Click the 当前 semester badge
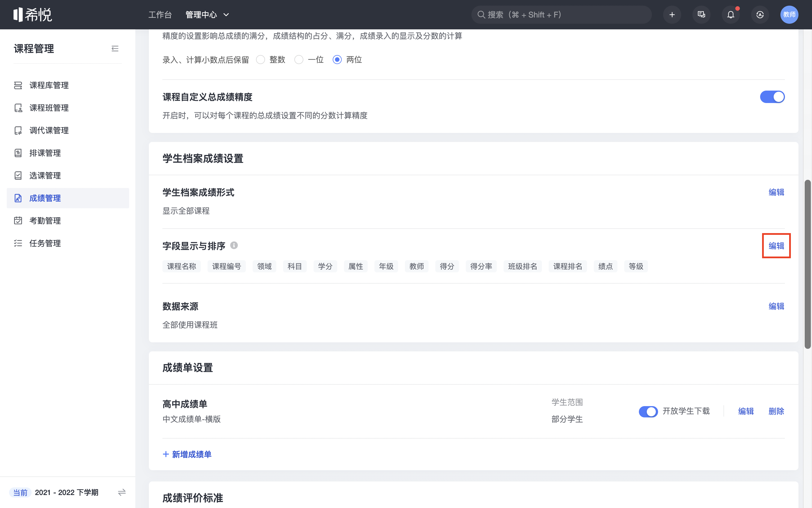Viewport: 812px width, 508px height. coord(20,492)
